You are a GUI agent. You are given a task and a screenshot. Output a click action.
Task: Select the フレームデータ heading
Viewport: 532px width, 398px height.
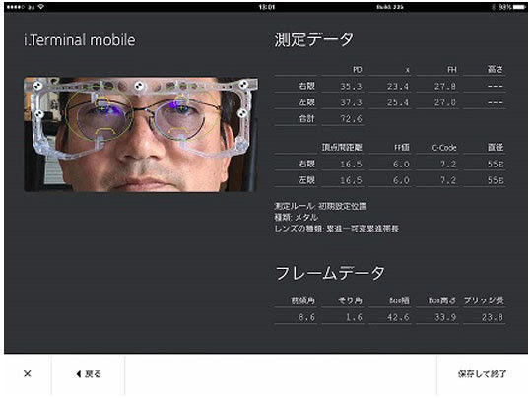click(x=330, y=274)
